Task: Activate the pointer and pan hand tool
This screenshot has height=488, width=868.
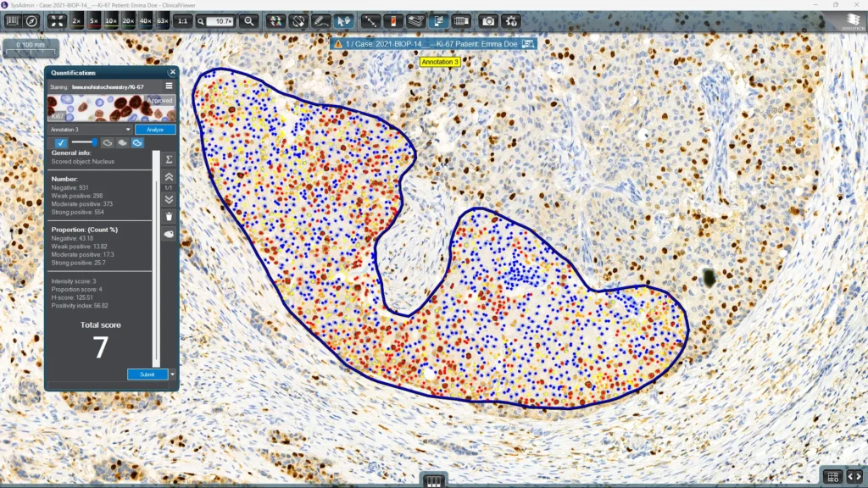Action: (x=343, y=21)
